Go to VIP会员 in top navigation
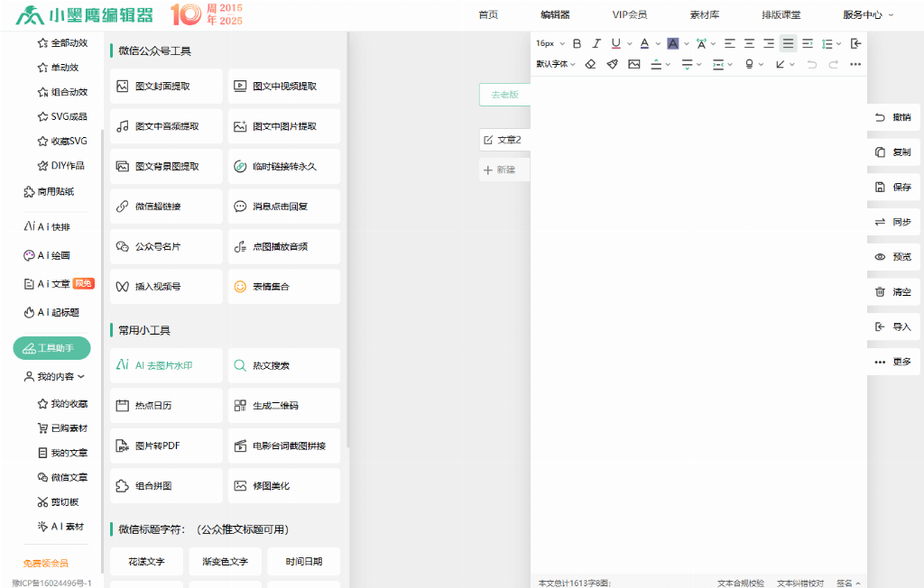 point(630,15)
